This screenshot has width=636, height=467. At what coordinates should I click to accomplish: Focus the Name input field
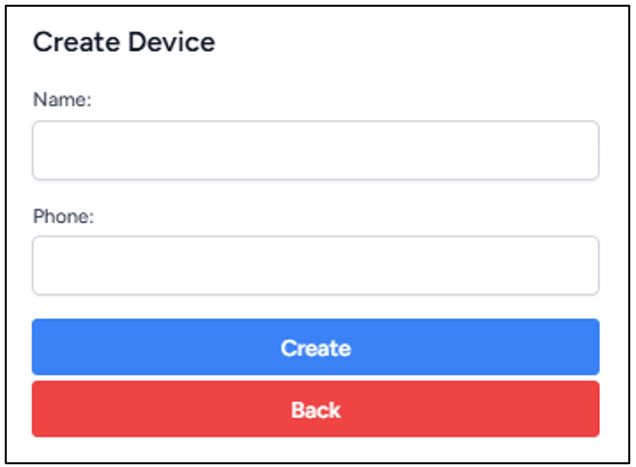pos(316,150)
